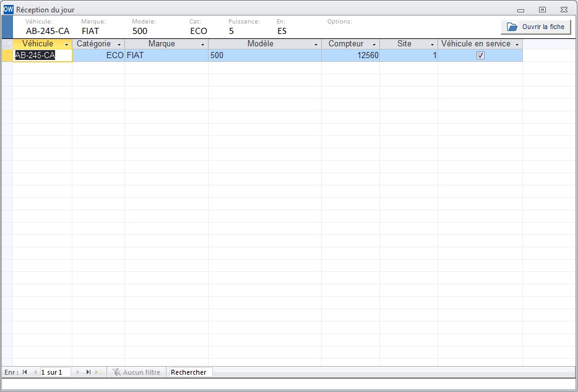
Task: Open the Site column dropdown arrow
Action: (433, 45)
